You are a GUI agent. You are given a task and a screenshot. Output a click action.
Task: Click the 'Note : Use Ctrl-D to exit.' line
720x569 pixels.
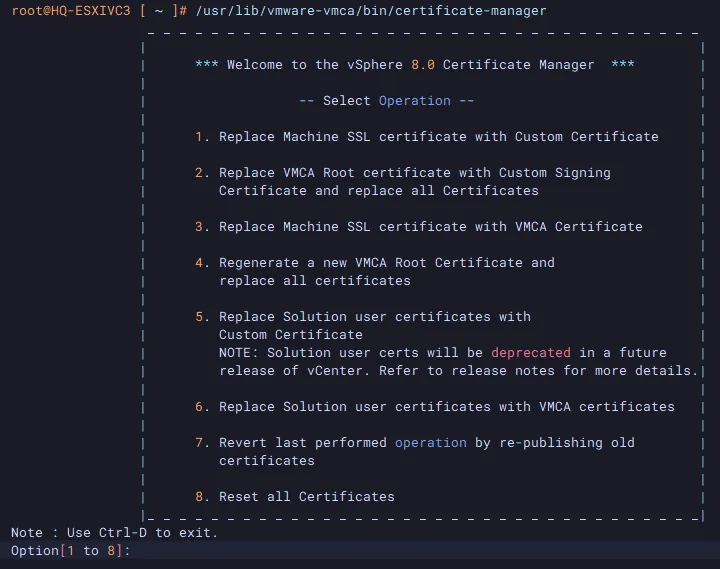coord(114,533)
